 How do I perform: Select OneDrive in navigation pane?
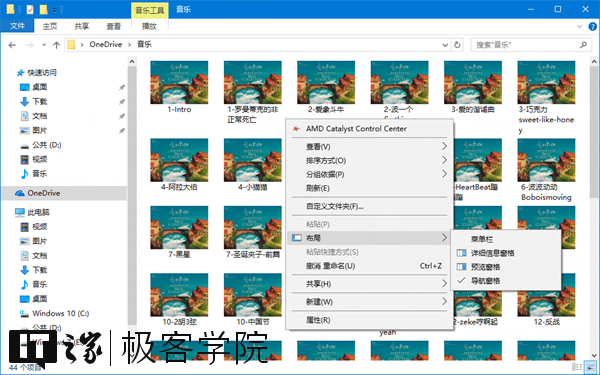44,193
